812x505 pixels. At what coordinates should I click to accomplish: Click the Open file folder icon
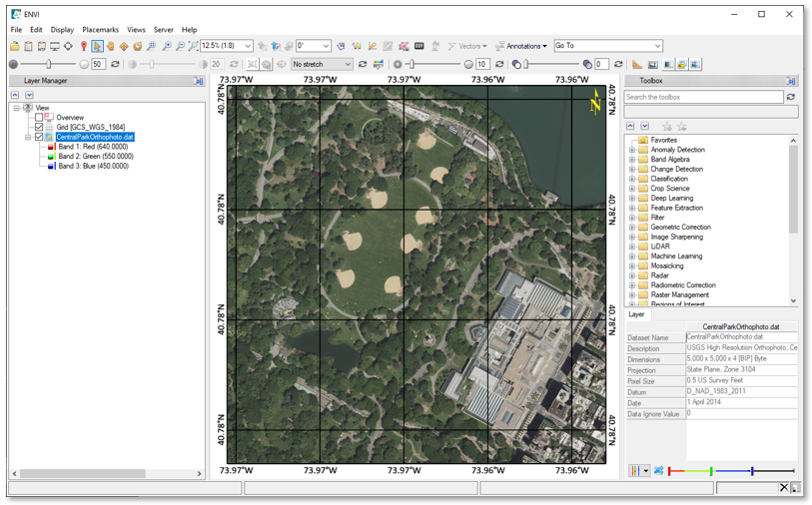click(x=15, y=46)
